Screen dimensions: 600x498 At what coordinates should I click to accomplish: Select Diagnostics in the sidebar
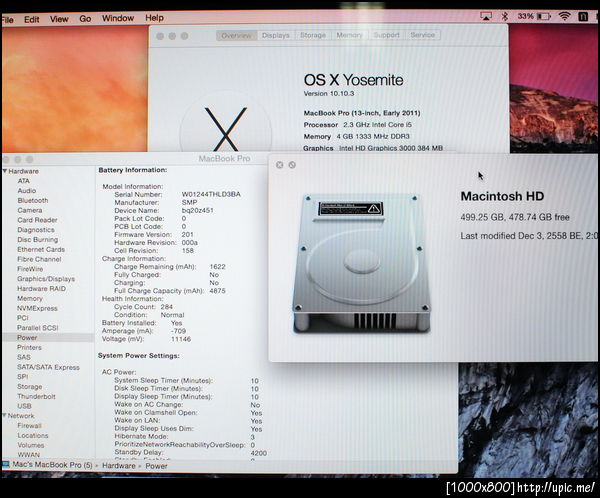pyautogui.click(x=36, y=230)
